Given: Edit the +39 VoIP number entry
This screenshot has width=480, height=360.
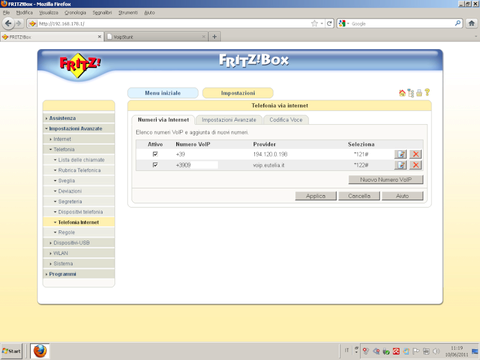Looking at the screenshot, I should point(401,154).
